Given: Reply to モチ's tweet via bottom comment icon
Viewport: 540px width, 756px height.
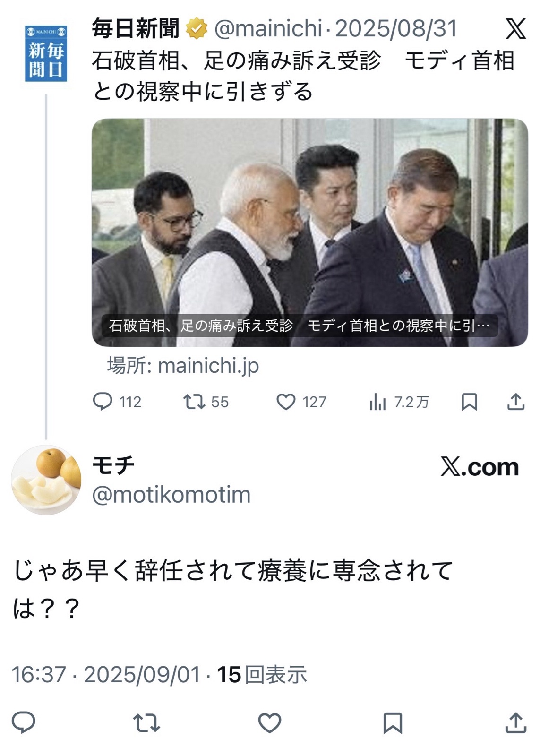Looking at the screenshot, I should (24, 723).
